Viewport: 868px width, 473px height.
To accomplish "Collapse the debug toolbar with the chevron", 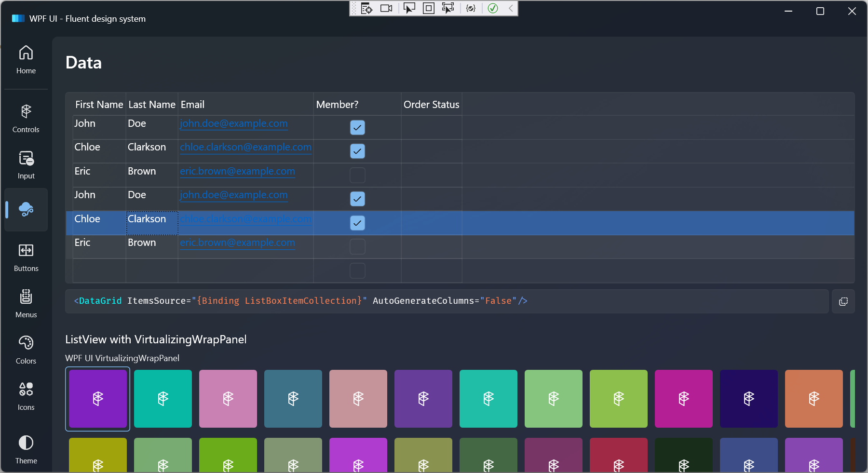I will pos(511,8).
